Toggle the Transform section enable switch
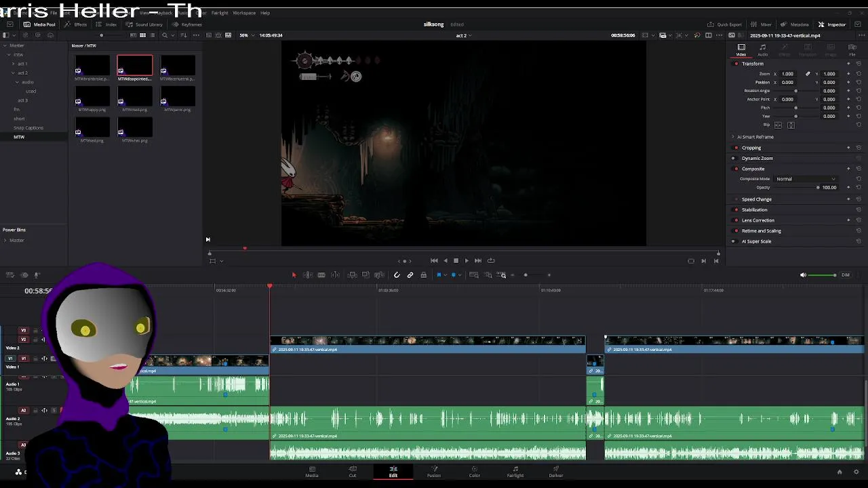Viewport: 868px width, 488px height. pyautogui.click(x=736, y=64)
